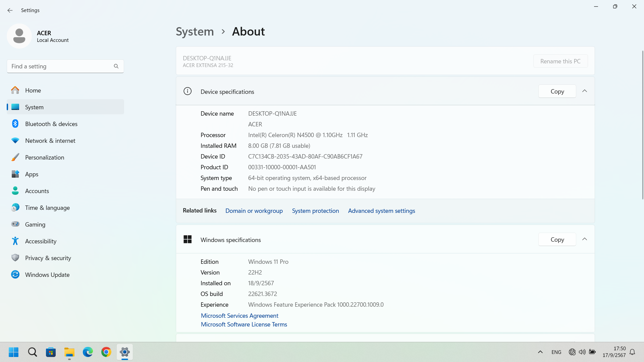Launch Microsoft Store from taskbar
Viewport: 644px width, 362px height.
(x=51, y=352)
